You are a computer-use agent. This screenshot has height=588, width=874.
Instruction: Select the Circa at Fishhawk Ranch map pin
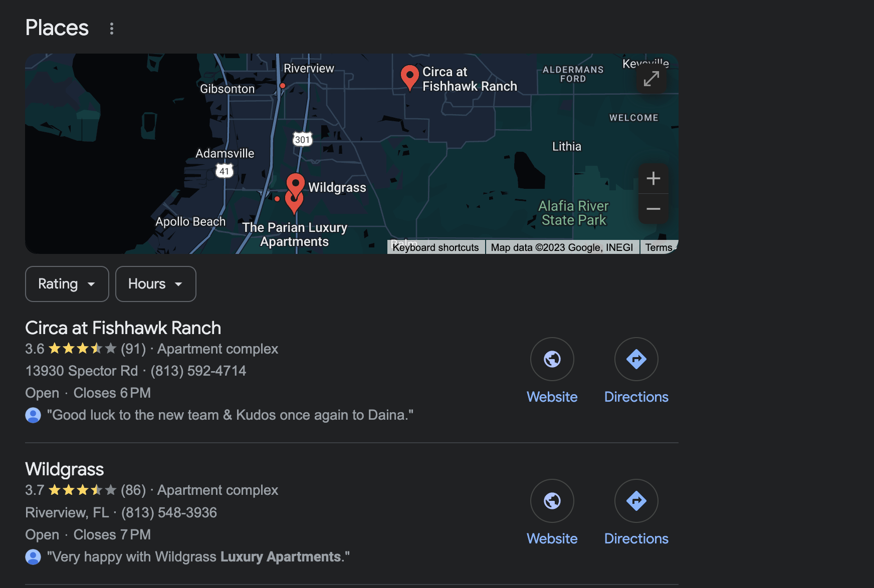(409, 77)
